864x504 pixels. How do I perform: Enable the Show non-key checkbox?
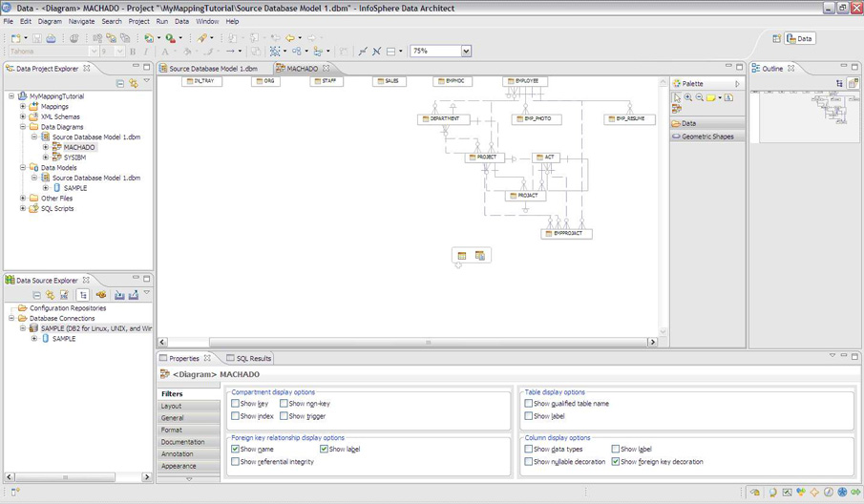pos(284,403)
